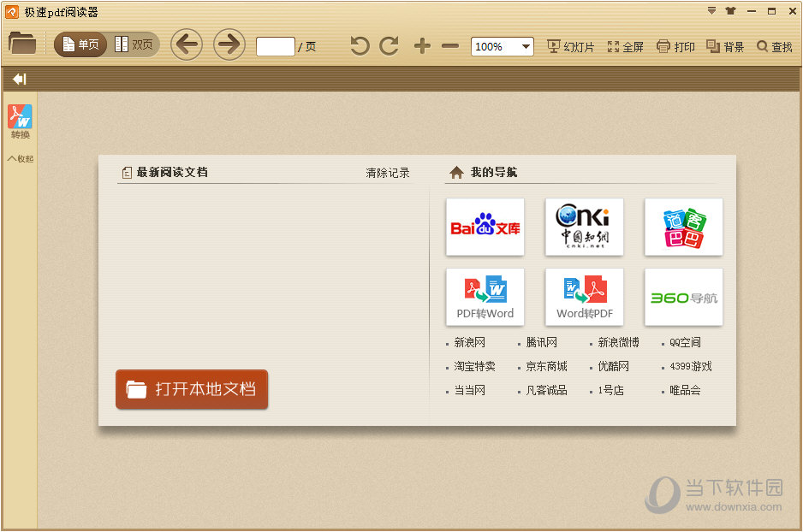Open the 淘宝特卖 link

[x=474, y=366]
